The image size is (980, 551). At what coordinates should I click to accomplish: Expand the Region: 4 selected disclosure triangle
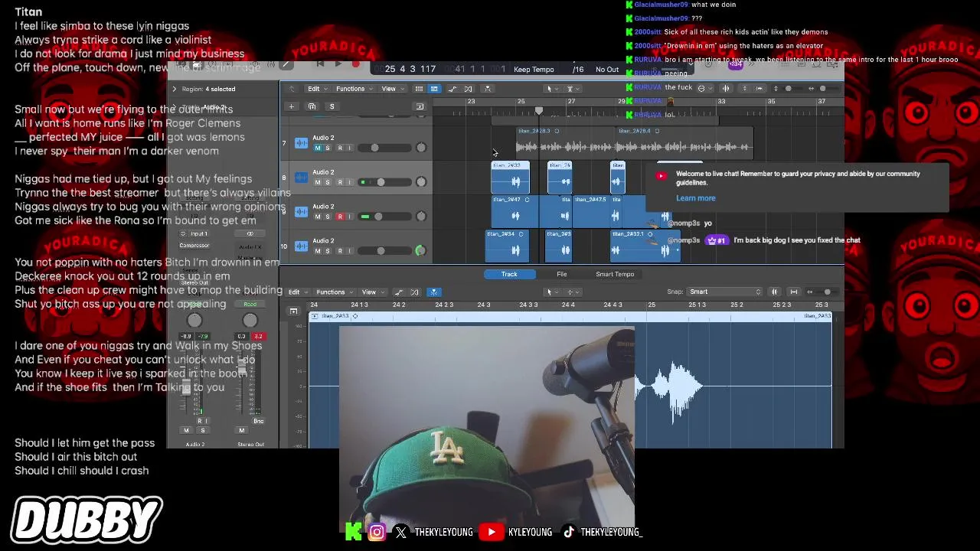pos(174,89)
